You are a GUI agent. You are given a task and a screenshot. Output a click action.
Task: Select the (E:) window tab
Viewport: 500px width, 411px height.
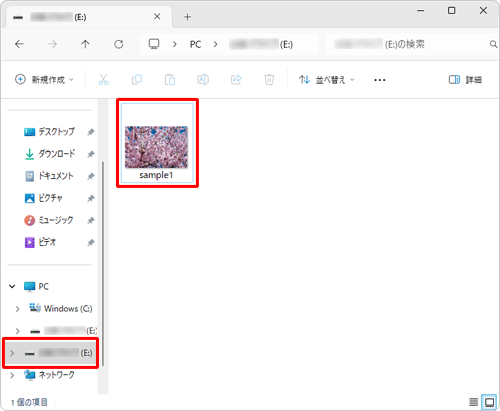coord(89,17)
